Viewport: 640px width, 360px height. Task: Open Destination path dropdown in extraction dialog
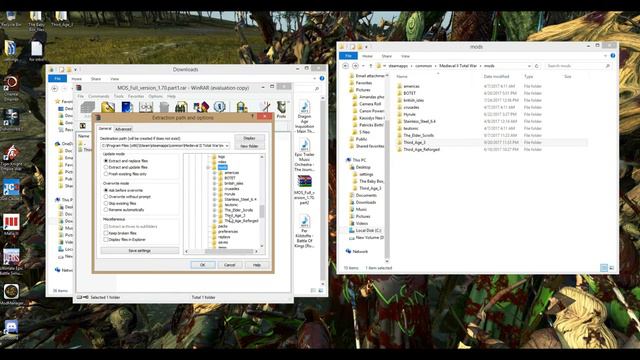227,146
